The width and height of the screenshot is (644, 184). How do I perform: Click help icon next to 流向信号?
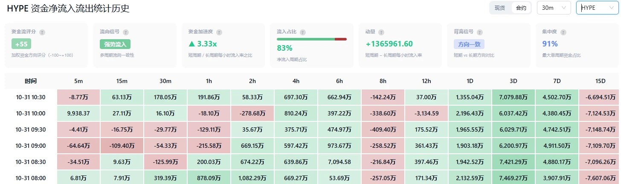(127, 32)
